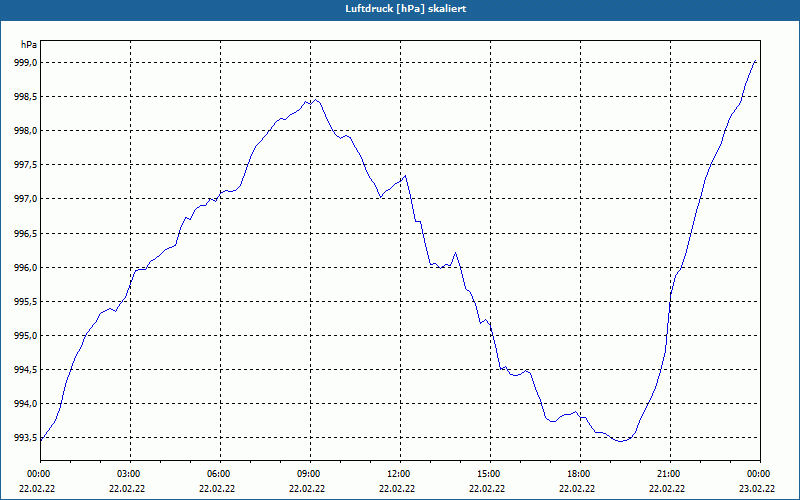
Task: Click the 06:00 time axis label
Action: tap(218, 473)
